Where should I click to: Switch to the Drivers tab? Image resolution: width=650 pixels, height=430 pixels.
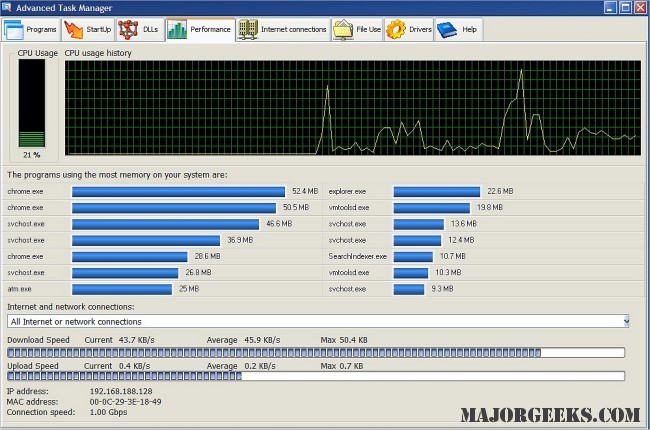point(409,29)
